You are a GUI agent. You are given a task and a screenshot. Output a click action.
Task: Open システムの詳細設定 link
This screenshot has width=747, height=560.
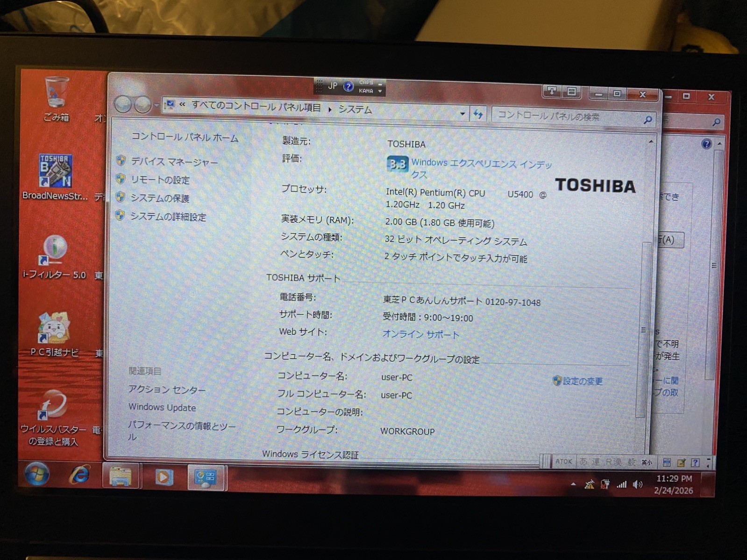(168, 217)
